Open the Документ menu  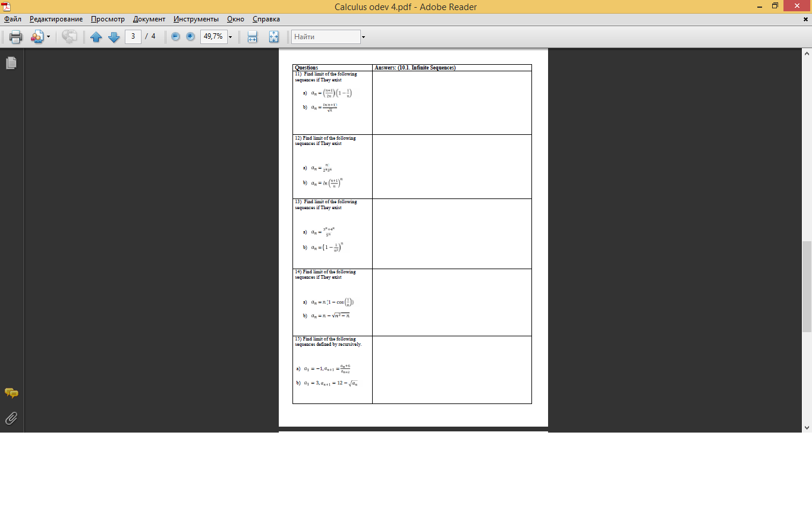(x=149, y=19)
